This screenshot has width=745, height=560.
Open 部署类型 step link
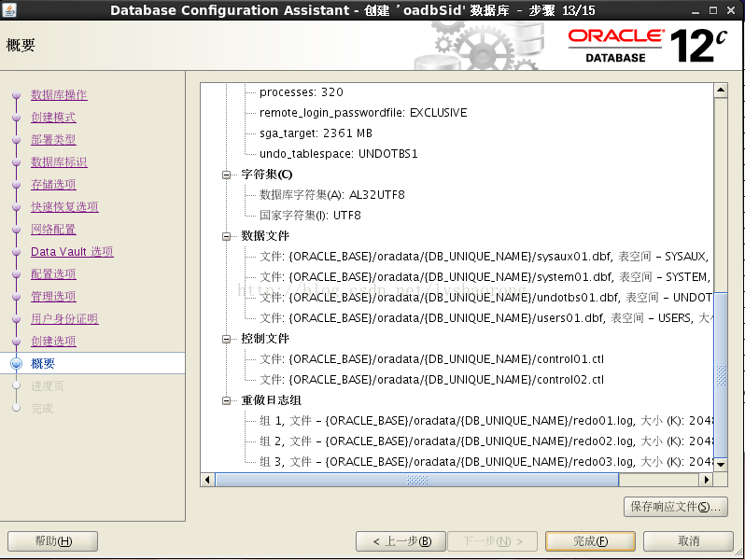[53, 140]
